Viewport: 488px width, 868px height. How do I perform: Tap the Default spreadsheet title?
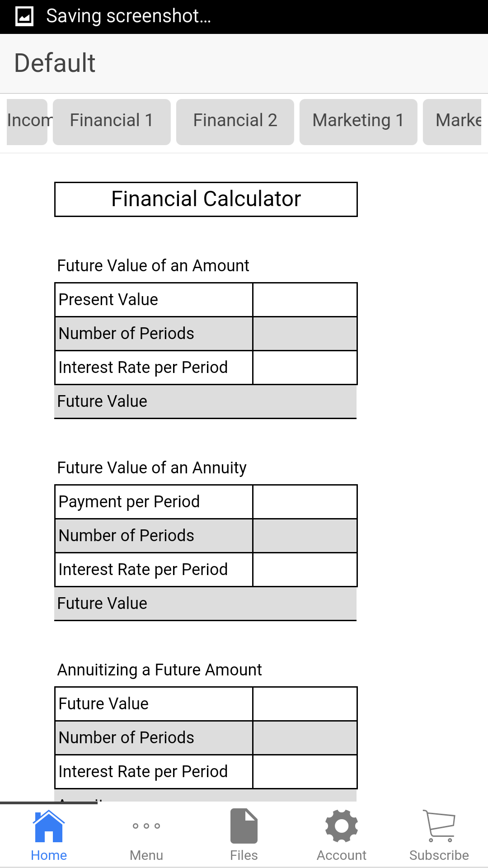tap(54, 62)
